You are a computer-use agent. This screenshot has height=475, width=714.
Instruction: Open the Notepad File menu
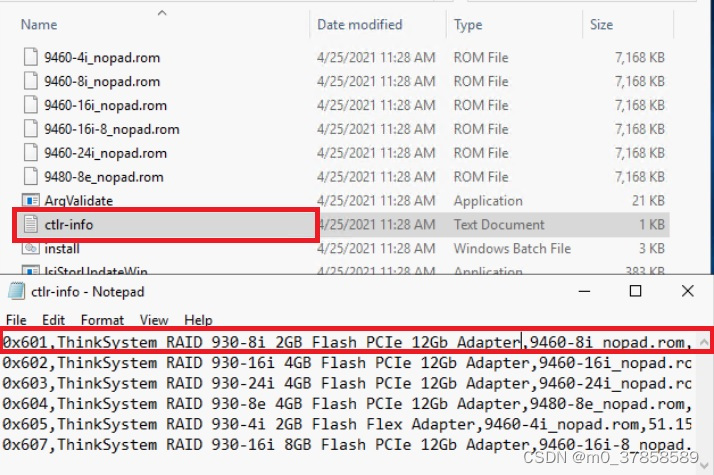[16, 320]
